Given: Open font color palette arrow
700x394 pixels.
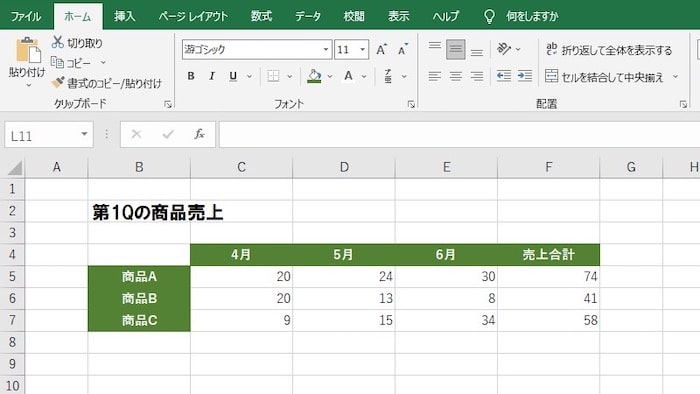Looking at the screenshot, I should tap(364, 76).
